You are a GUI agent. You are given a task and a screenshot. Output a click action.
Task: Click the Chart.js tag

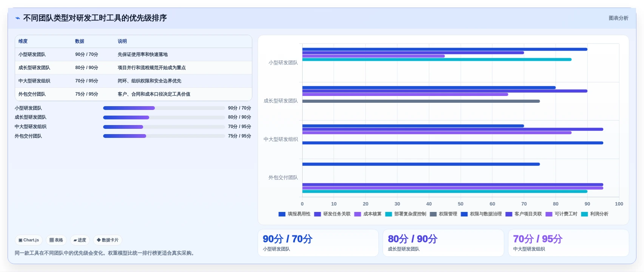(x=29, y=240)
